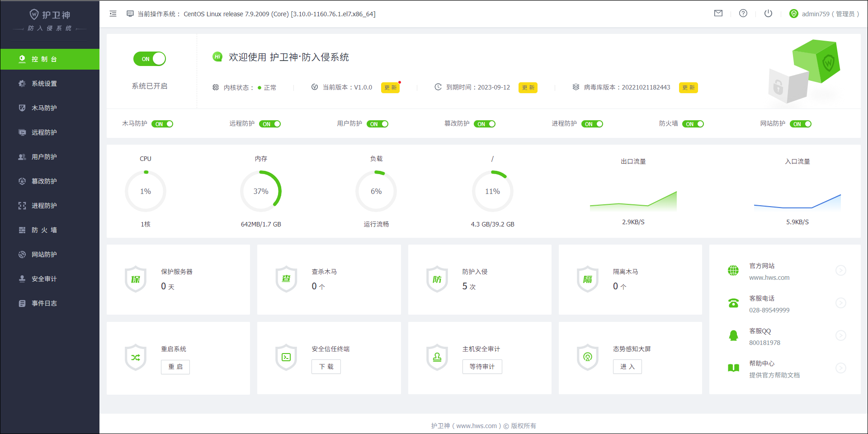Open the 木马防护 section in sidebar
Screen dimensions: 868x434
point(44,108)
